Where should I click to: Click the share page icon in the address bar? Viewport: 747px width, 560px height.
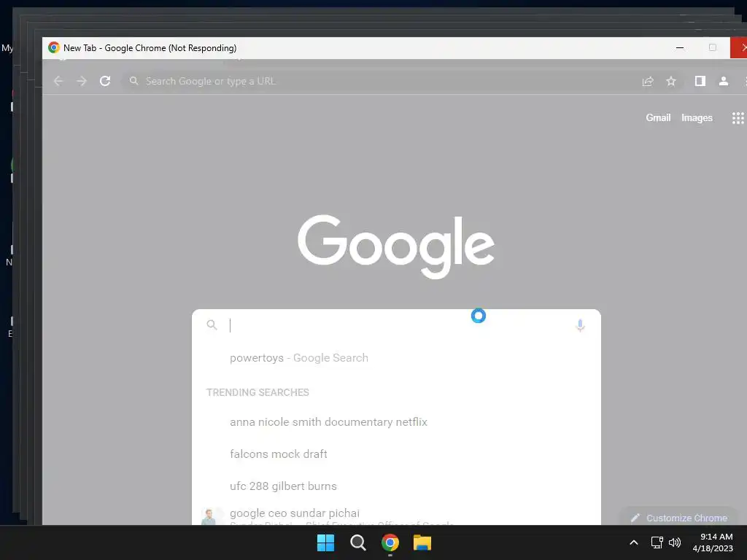pyautogui.click(x=648, y=82)
